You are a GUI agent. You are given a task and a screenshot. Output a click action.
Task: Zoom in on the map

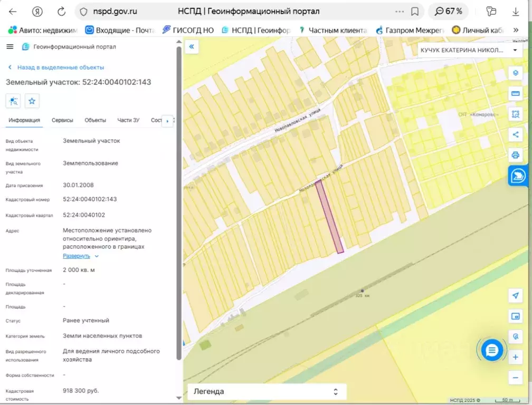click(515, 357)
